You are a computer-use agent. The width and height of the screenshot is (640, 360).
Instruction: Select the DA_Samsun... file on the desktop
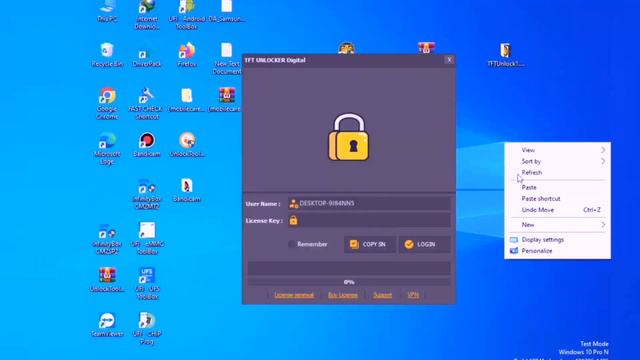227,11
